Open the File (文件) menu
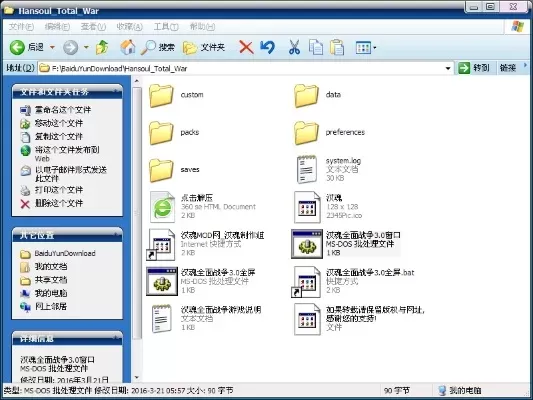Screen dimensions: 533x400 point(21,27)
